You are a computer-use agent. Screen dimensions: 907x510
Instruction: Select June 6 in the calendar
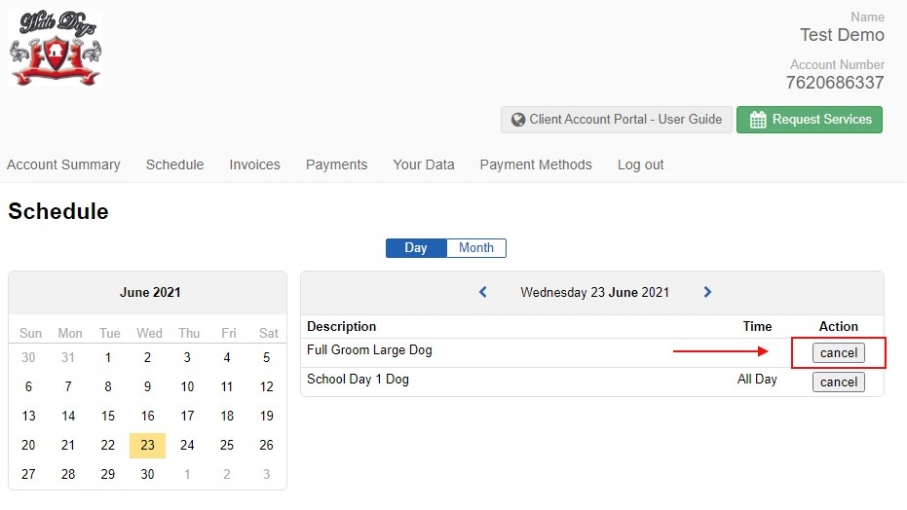pyautogui.click(x=28, y=386)
